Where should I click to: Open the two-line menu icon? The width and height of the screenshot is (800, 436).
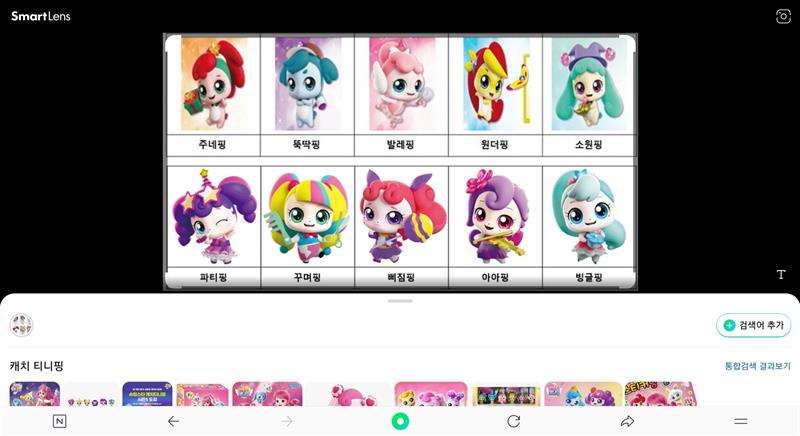tap(741, 421)
